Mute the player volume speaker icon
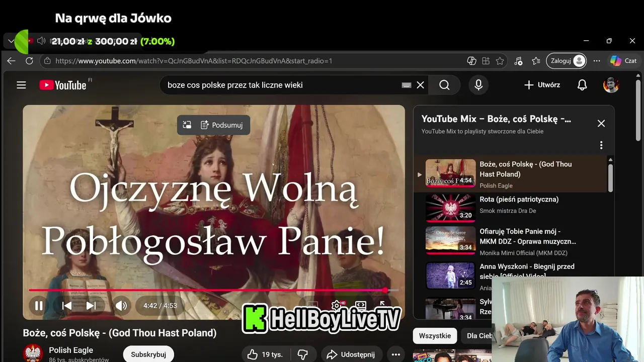 pos(121,305)
